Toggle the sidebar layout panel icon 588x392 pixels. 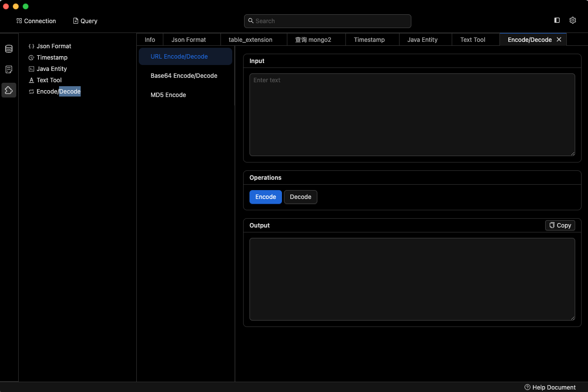(557, 21)
